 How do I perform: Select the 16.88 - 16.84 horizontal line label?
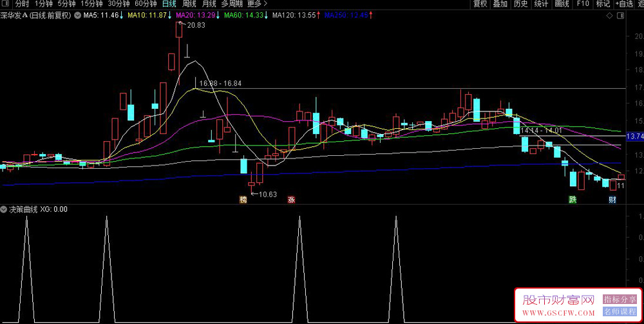220,83
